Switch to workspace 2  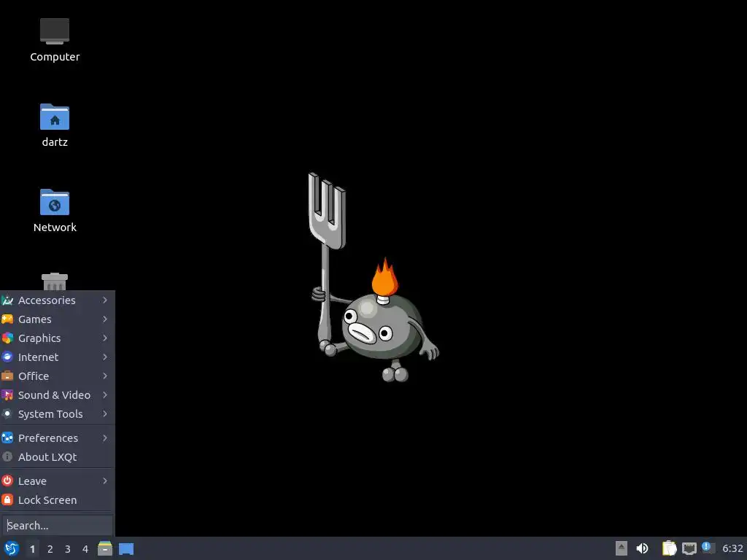(x=50, y=549)
